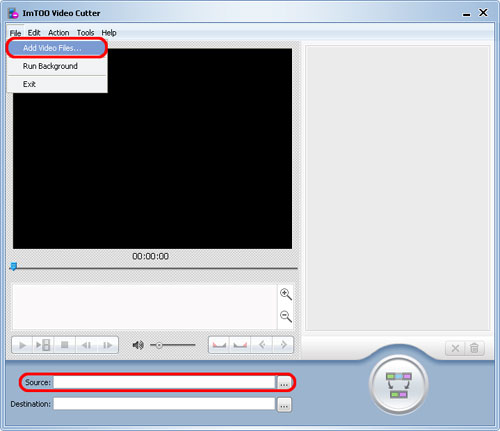
Task: Adjust the volume slider
Action: (173, 345)
